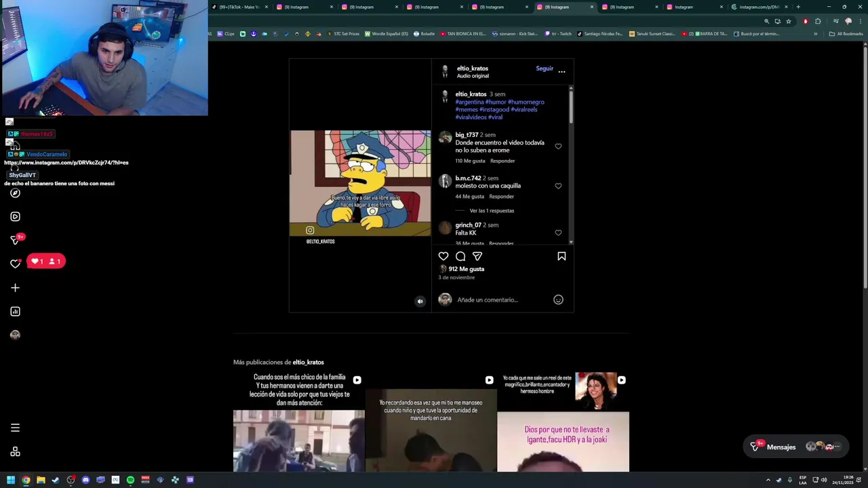Open the Chief Wiggum video in the post
Image resolution: width=868 pixels, height=488 pixels.
pos(360,183)
